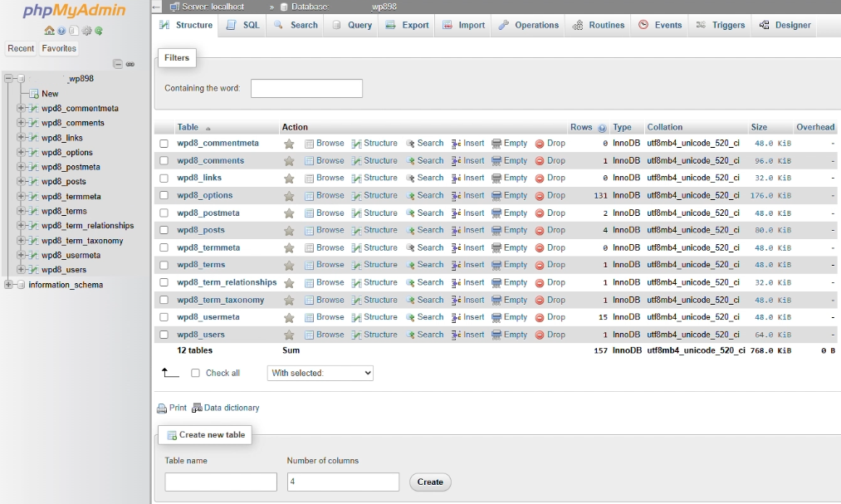841x504 pixels.
Task: Open phpMyAdmin settings via gear icon
Action: click(x=87, y=30)
